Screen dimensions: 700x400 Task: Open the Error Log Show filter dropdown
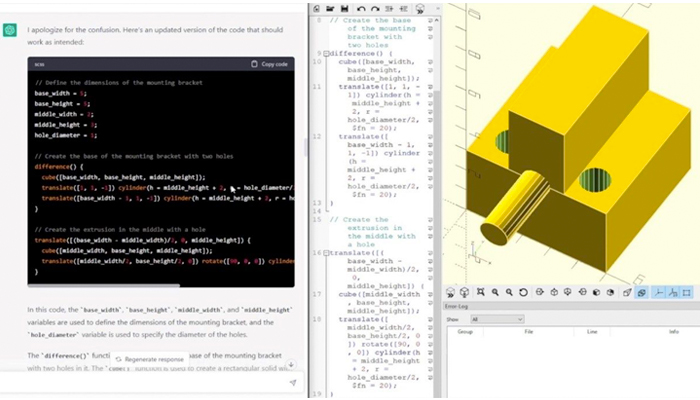click(497, 319)
